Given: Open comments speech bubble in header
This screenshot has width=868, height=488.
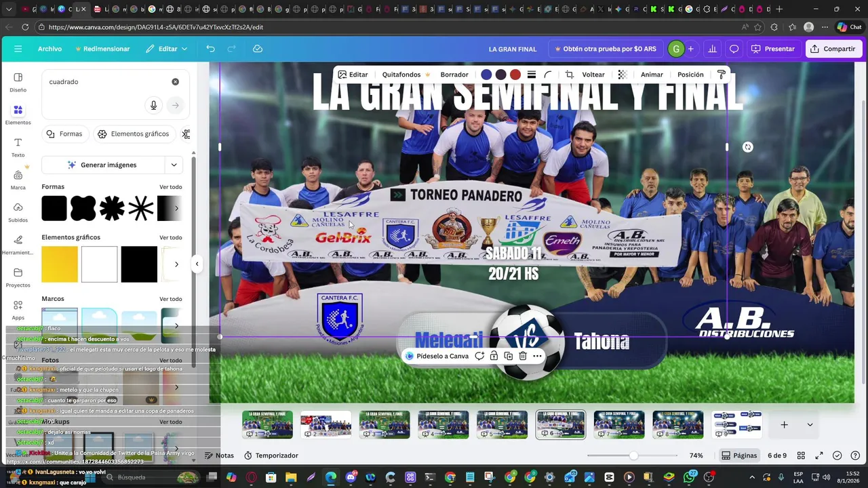Looking at the screenshot, I should pyautogui.click(x=734, y=49).
